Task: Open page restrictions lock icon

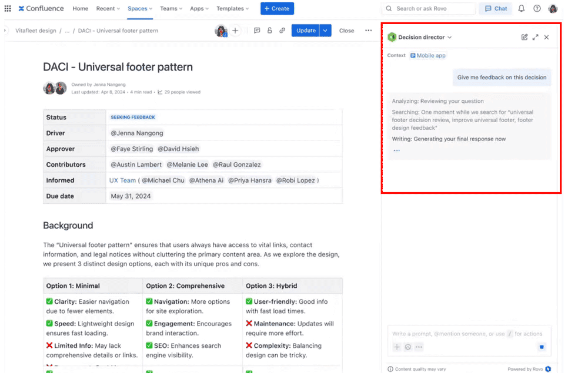Action: tap(270, 31)
